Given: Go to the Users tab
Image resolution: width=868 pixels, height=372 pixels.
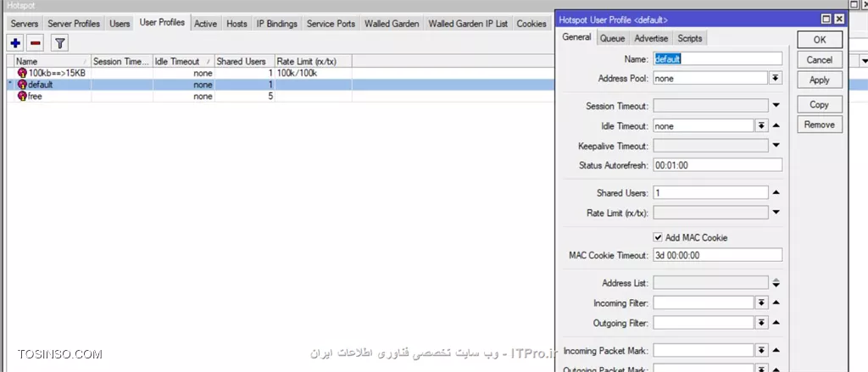Looking at the screenshot, I should click(120, 24).
